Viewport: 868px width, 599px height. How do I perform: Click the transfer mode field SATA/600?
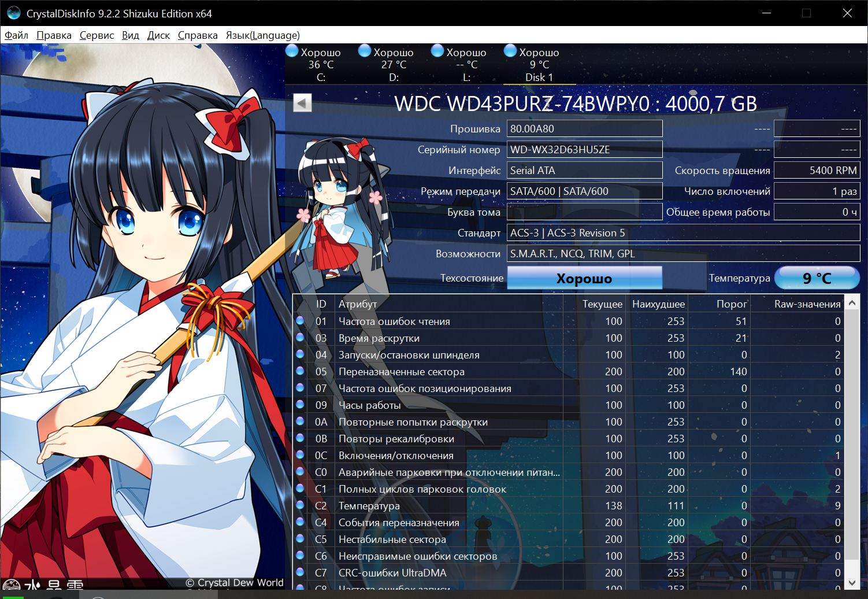point(584,191)
